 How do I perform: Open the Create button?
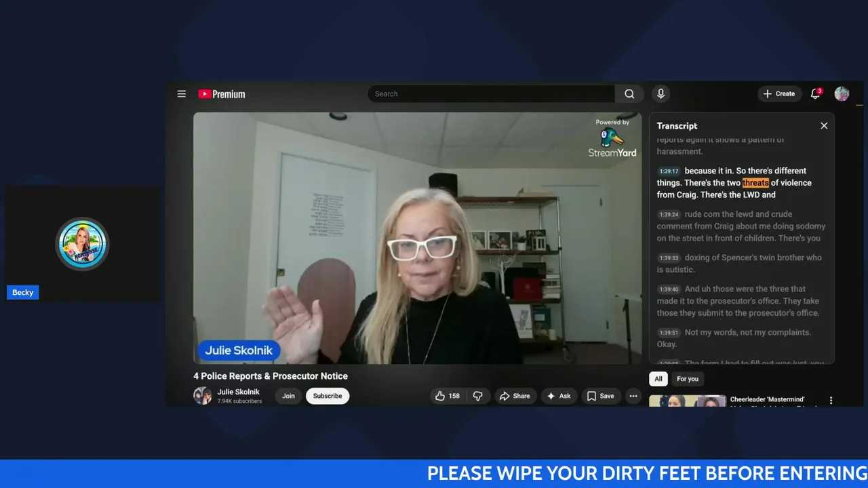(x=779, y=94)
